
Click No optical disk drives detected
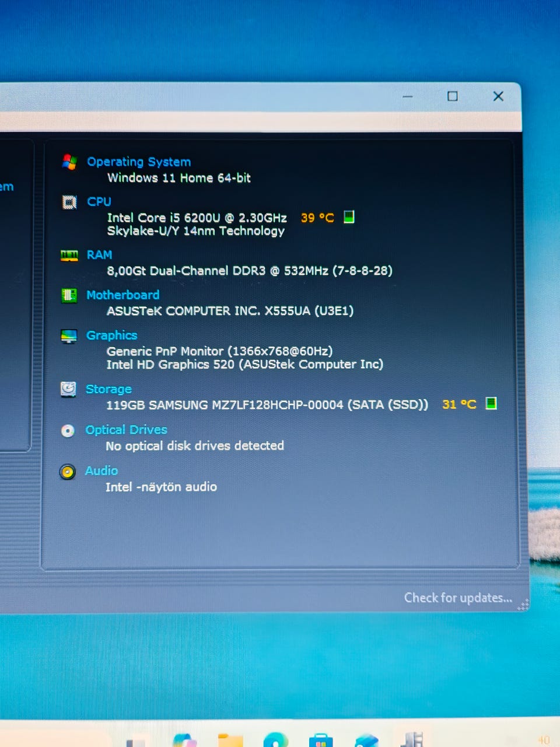195,446
